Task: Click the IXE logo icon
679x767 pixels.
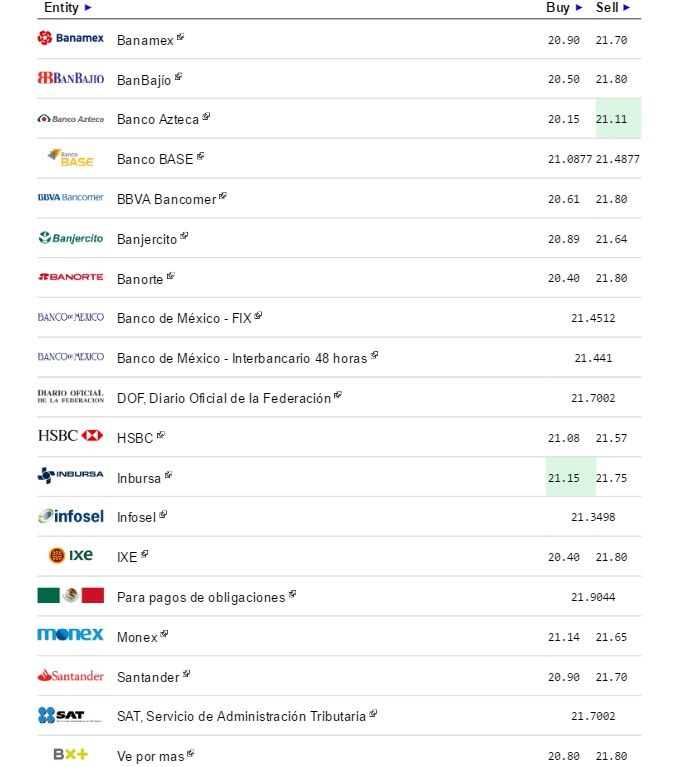Action: click(x=70, y=556)
